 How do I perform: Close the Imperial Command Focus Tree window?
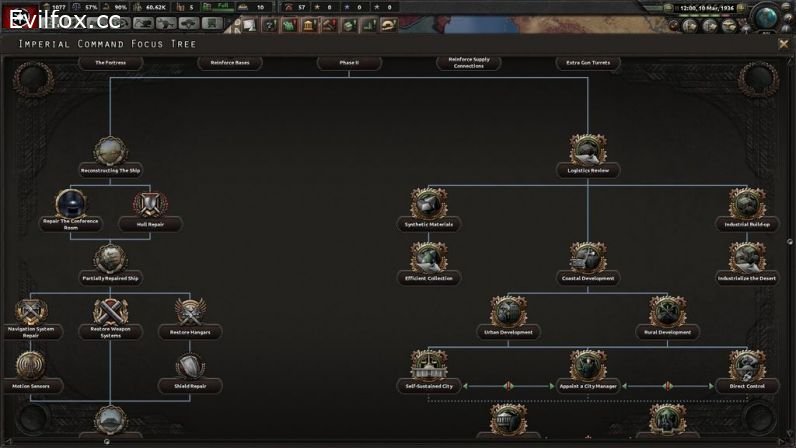(x=783, y=44)
